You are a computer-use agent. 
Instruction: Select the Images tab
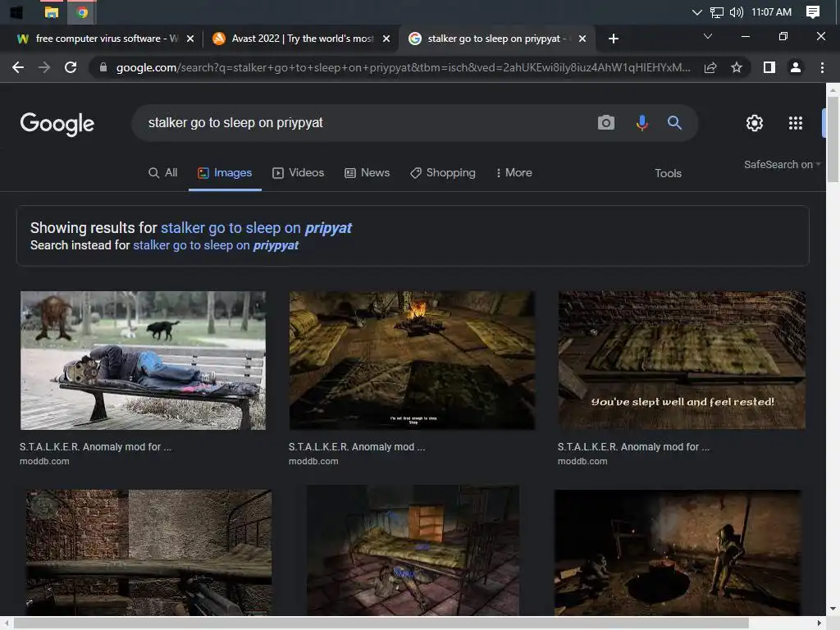pyautogui.click(x=225, y=172)
